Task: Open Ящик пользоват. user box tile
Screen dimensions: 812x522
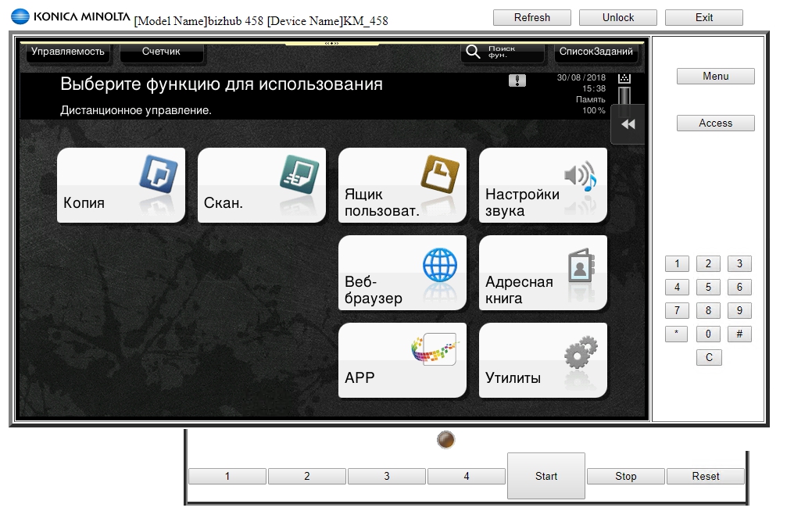Action: pos(402,185)
